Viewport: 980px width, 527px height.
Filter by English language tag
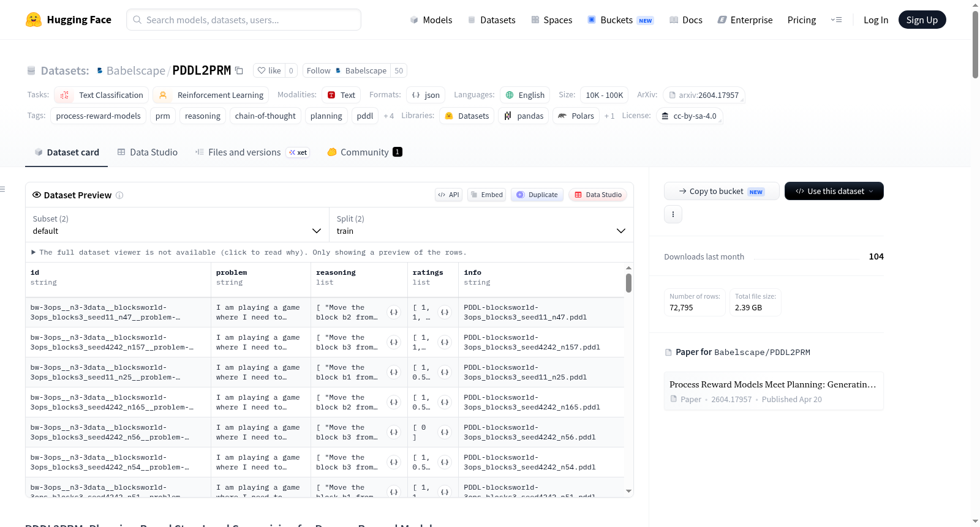[x=525, y=95]
